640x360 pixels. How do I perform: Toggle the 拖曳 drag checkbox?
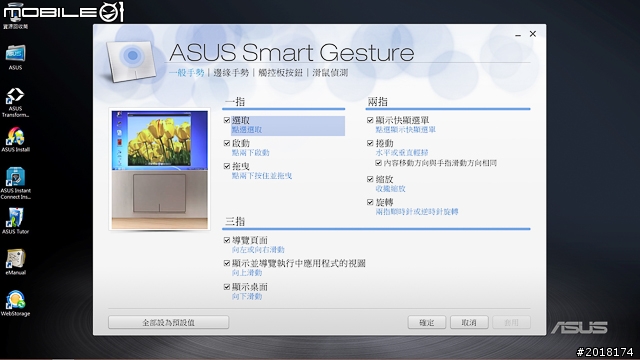click(227, 166)
